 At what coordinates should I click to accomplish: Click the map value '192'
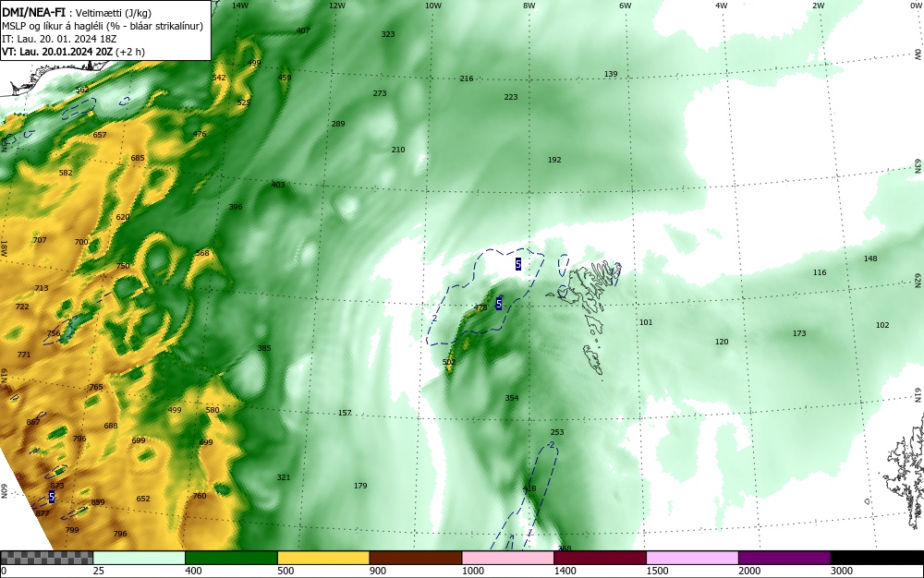point(554,160)
